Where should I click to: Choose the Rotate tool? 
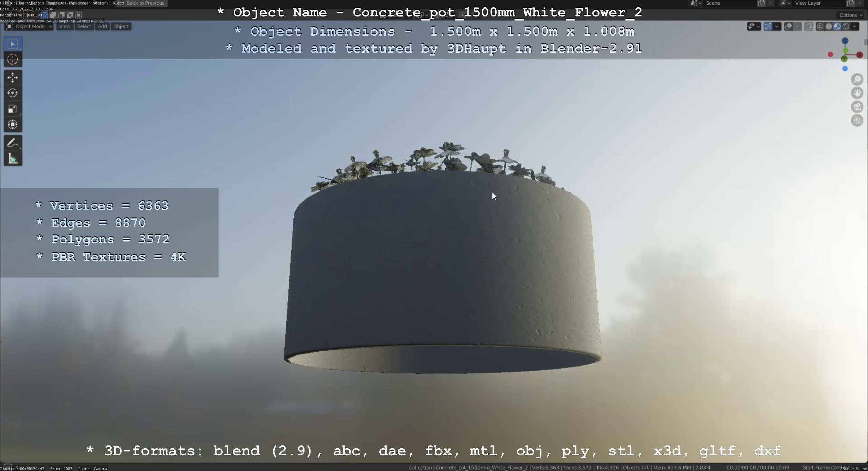(13, 93)
